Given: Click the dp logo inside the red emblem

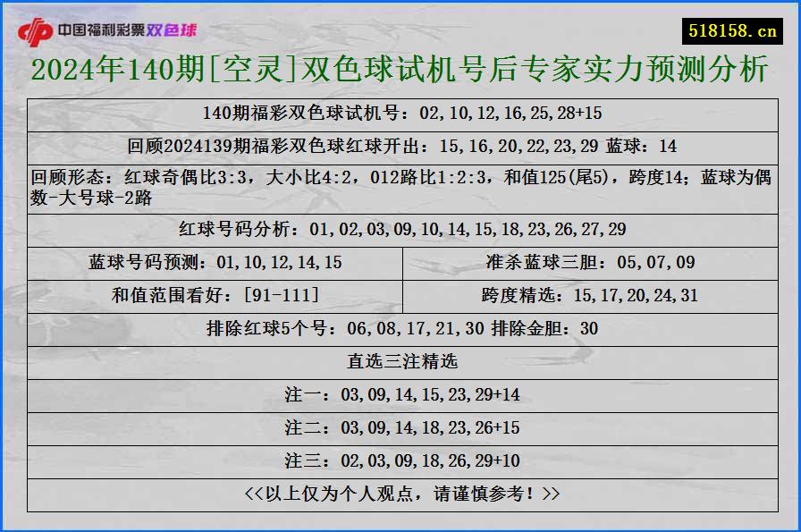Looking at the screenshot, I should click(x=38, y=27).
